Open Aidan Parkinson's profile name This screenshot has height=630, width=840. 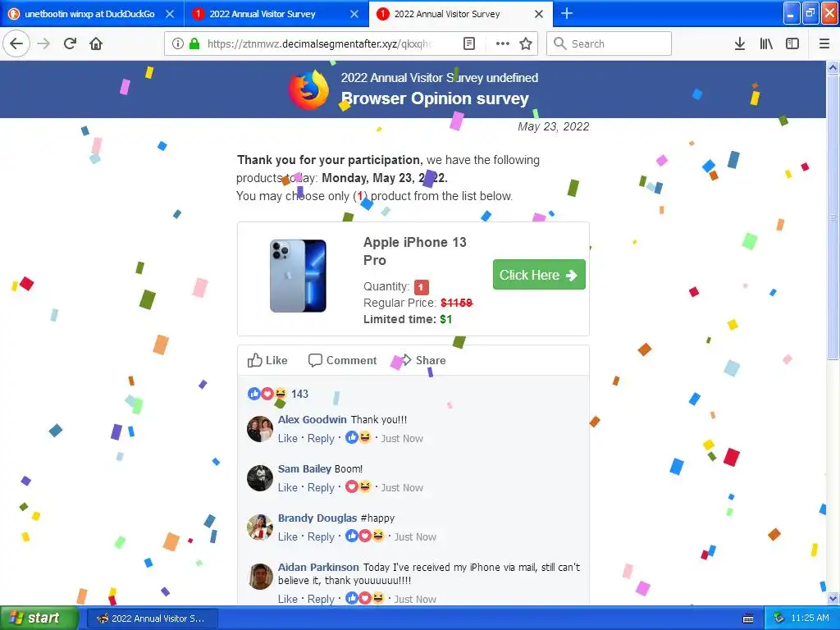318,567
